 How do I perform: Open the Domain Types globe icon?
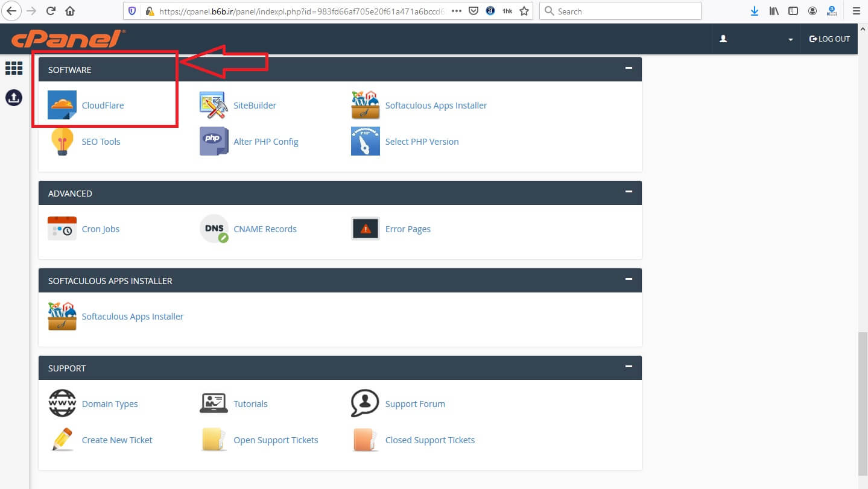click(62, 404)
